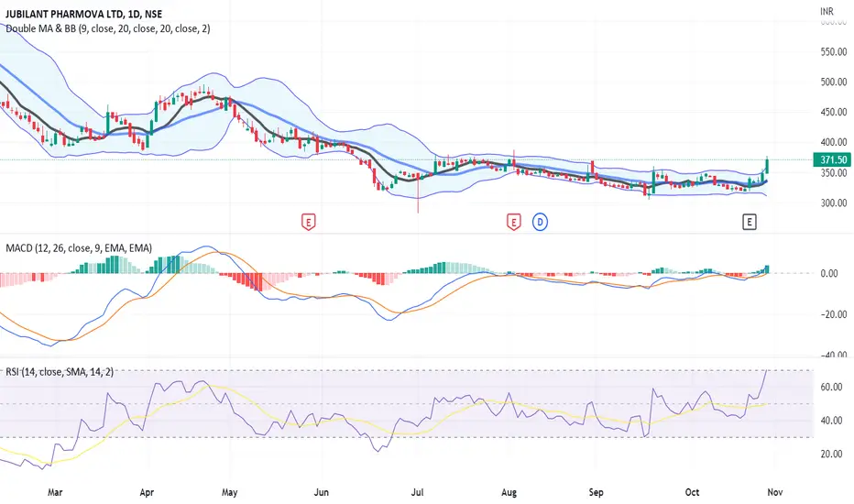Click the RSI 20.00 axis label

(831, 454)
